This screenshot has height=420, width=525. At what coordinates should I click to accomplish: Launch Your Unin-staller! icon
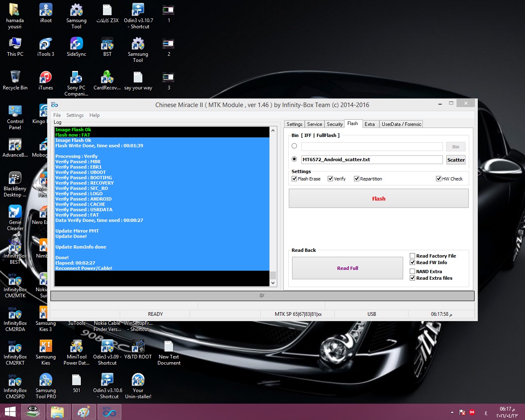coord(138,386)
